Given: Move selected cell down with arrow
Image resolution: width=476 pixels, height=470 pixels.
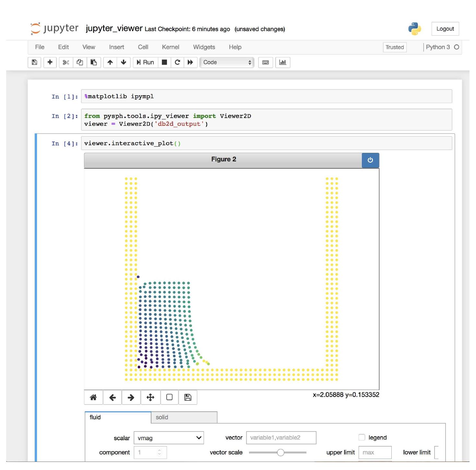Looking at the screenshot, I should pos(124,62).
